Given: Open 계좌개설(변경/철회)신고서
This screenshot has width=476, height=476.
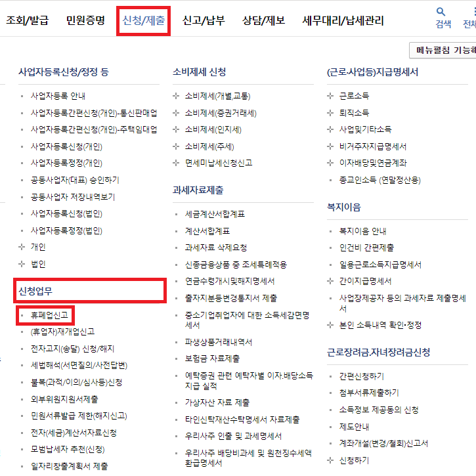Looking at the screenshot, I should pyautogui.click(x=383, y=444).
